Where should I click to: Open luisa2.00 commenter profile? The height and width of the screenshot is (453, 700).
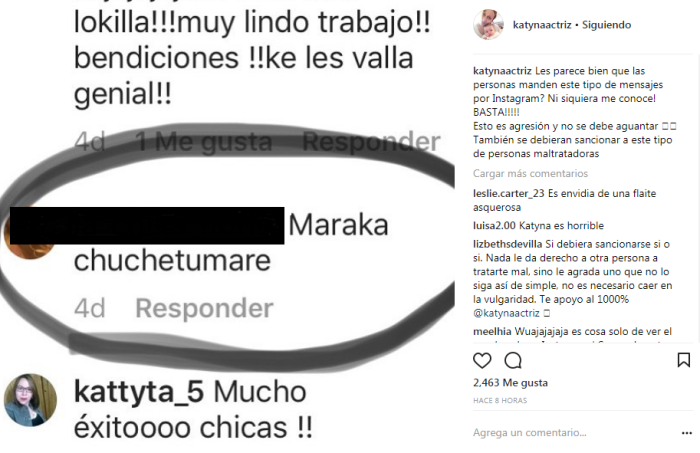coord(494,226)
